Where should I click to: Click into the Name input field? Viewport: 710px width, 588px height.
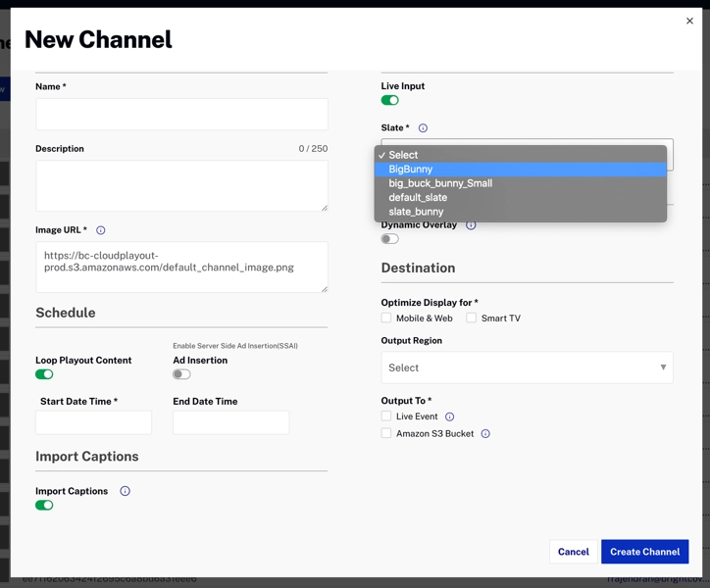tap(181, 114)
